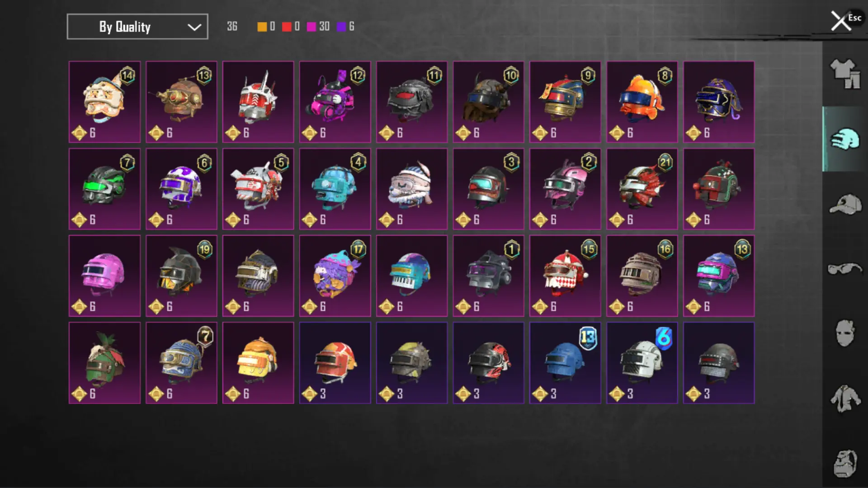Filter by pink quality swatch showing 30
Image resolution: width=868 pixels, height=488 pixels.
tap(311, 27)
